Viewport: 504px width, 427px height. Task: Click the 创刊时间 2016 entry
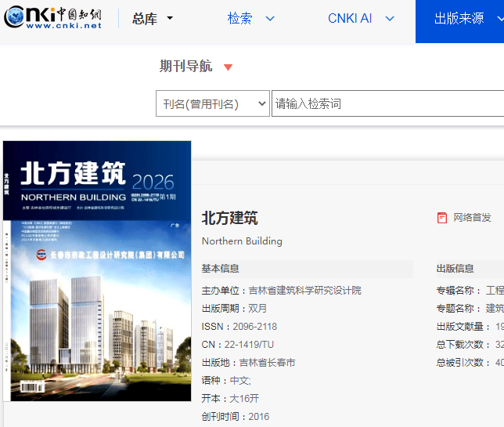[x=236, y=417]
